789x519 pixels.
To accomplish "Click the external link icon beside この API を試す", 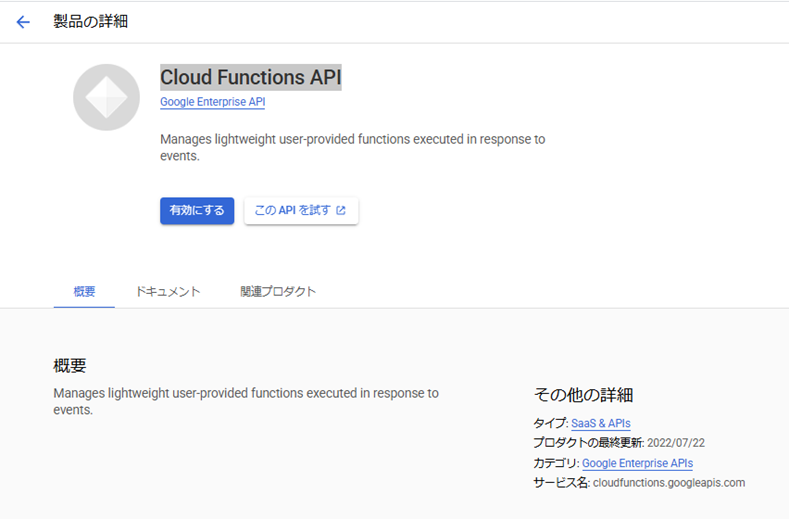I will coord(341,210).
